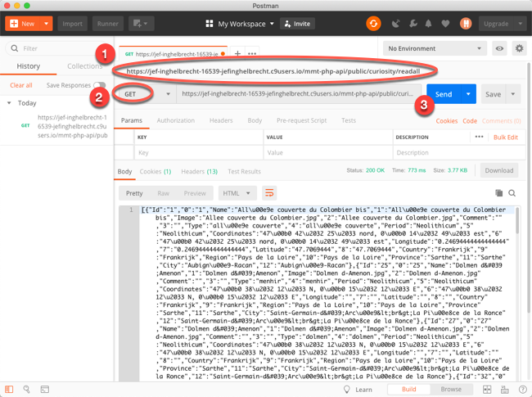Toggle the Save Responses switch

tap(99, 85)
